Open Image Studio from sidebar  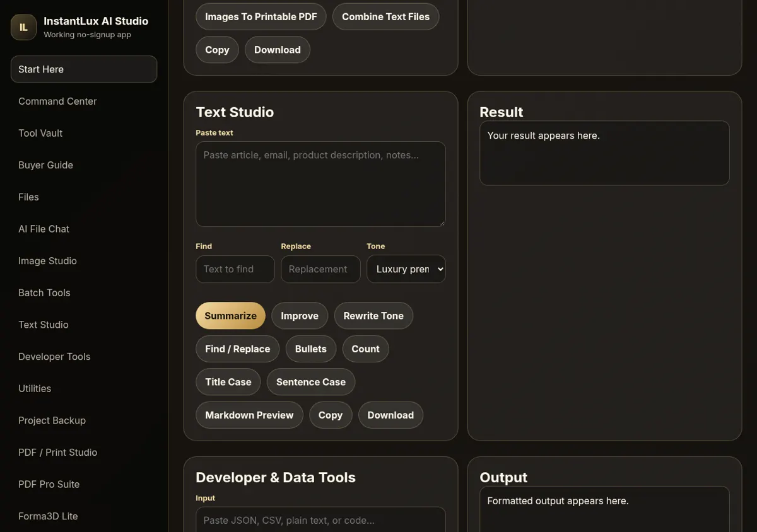(84, 261)
